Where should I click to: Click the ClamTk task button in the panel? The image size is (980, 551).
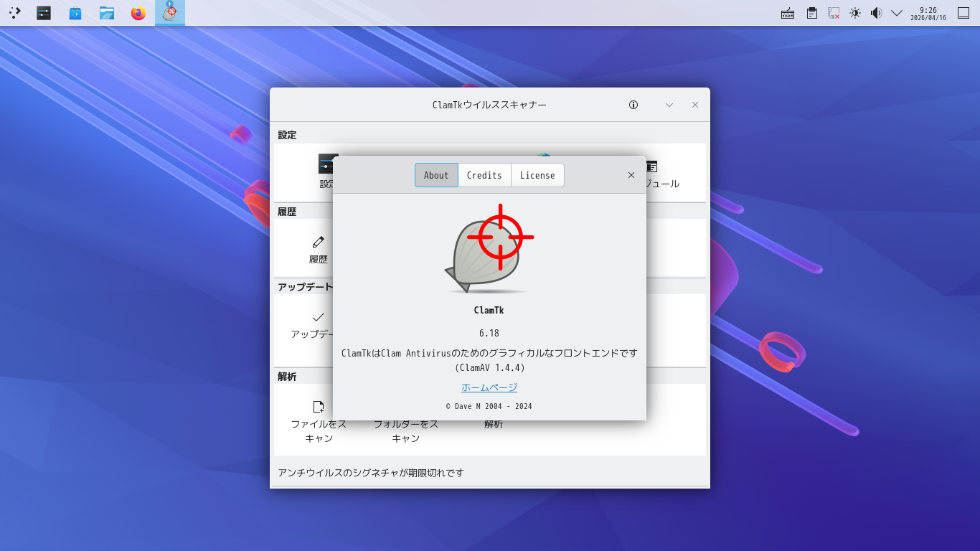pyautogui.click(x=170, y=13)
